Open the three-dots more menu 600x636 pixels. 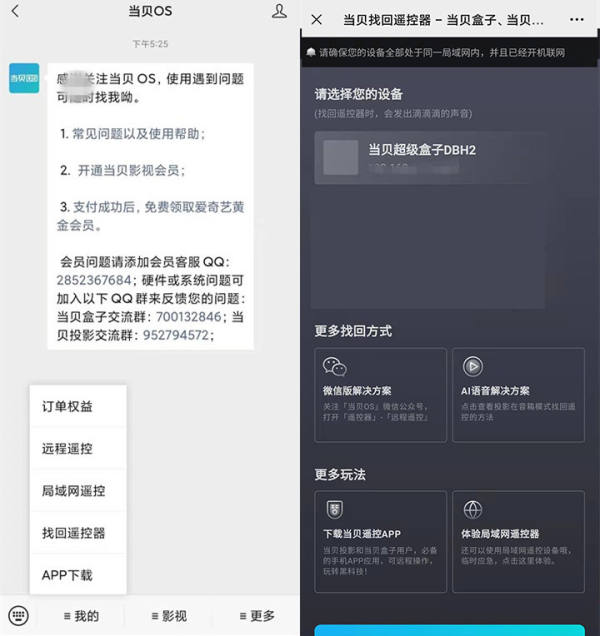pos(576,19)
